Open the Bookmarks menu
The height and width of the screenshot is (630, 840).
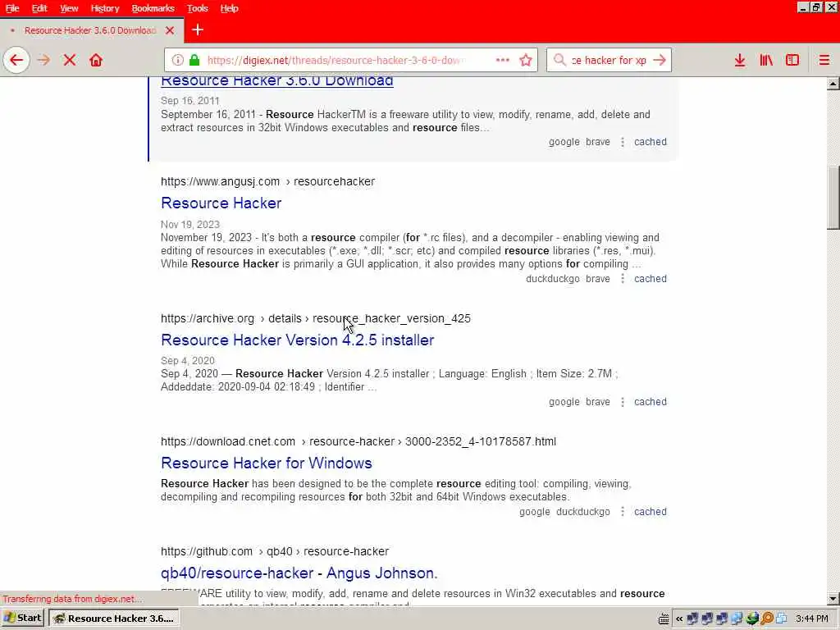point(153,8)
